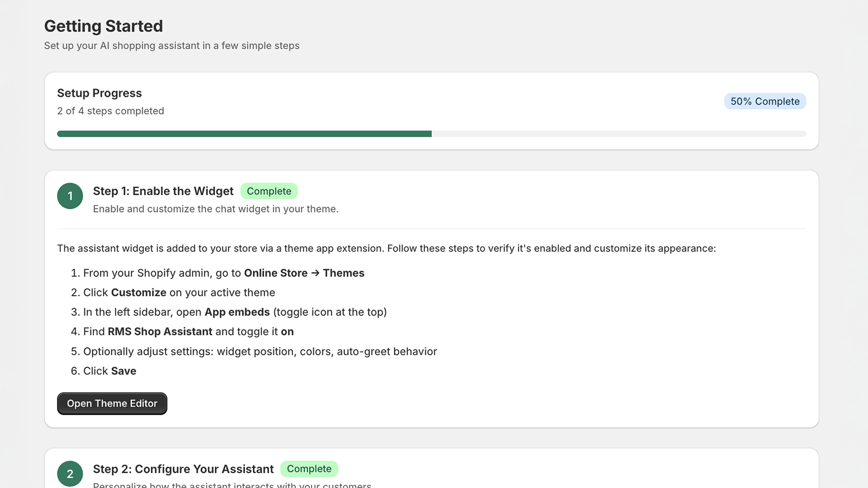The height and width of the screenshot is (488, 868).
Task: Click the step 1 number circle icon
Action: tap(70, 196)
